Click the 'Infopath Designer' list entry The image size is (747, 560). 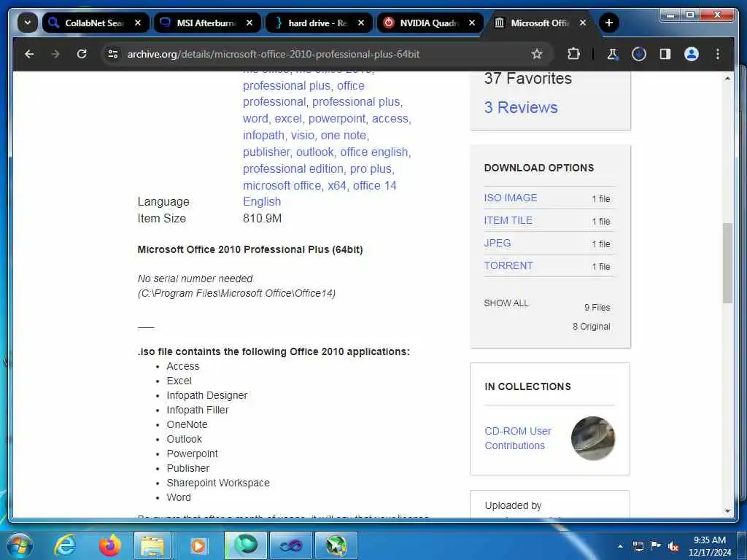click(x=206, y=395)
